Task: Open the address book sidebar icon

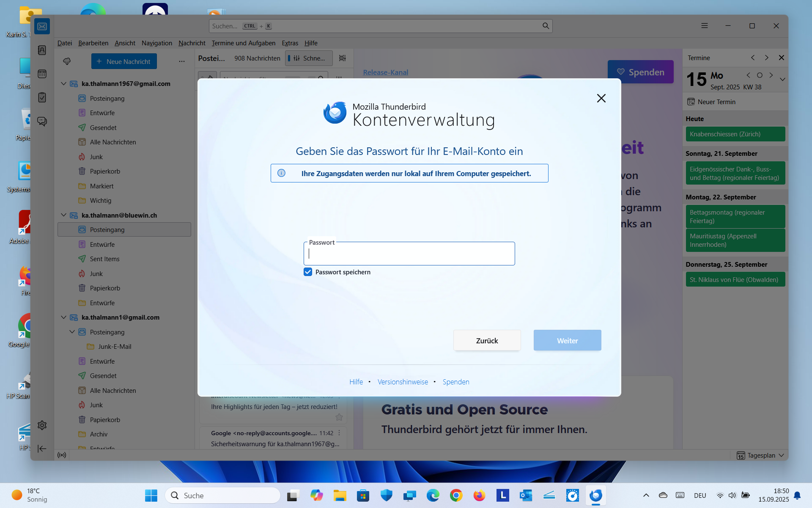Action: (x=42, y=50)
